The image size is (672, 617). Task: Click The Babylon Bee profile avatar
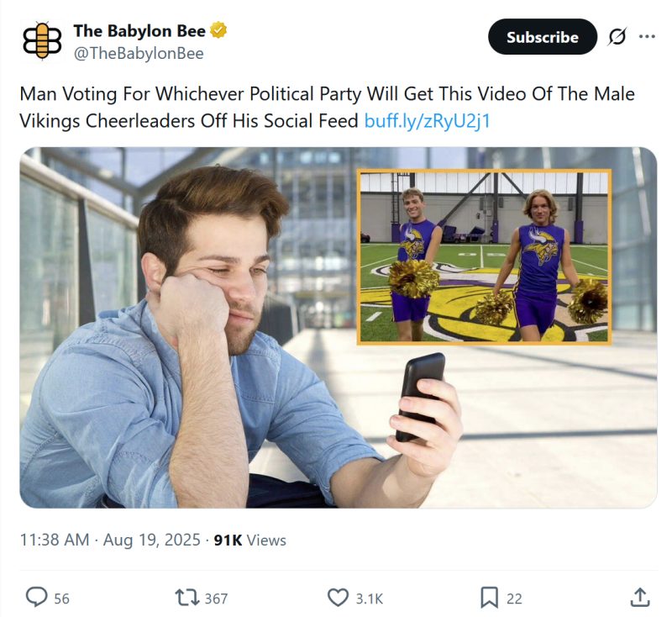tap(42, 40)
